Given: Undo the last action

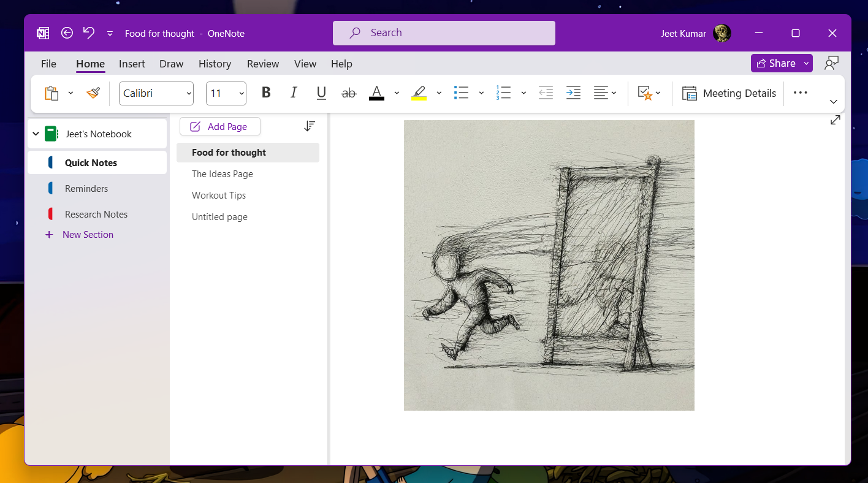Looking at the screenshot, I should (89, 33).
